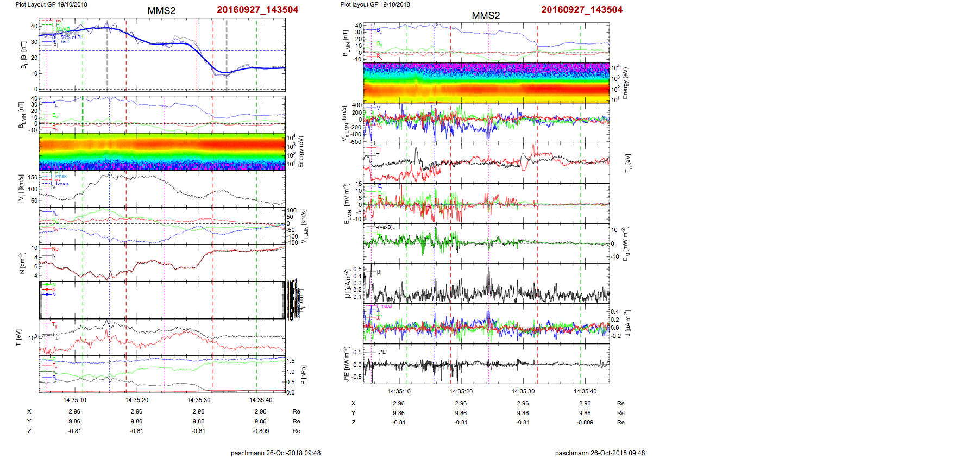Image resolution: width=980 pixels, height=457 pixels.
Task: Click the N [cm-3] axis label on the left plot
Action: 22,263
